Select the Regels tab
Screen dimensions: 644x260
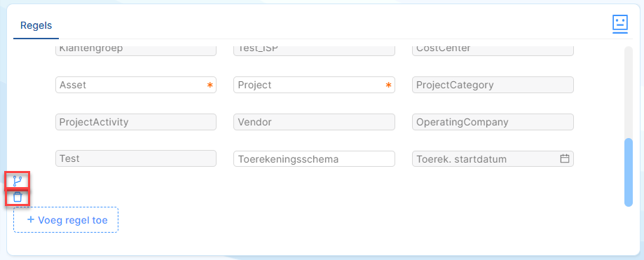tap(36, 25)
